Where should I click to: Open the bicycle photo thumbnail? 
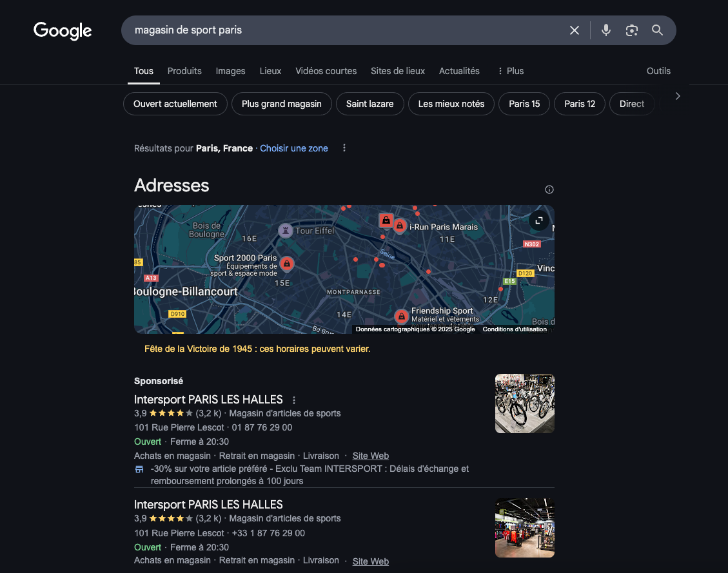point(525,403)
